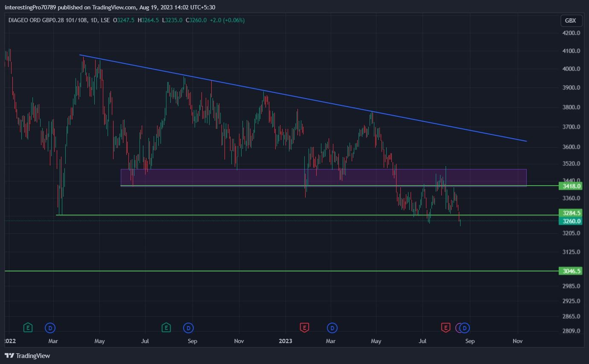Open the dividend D marker near Sep 2022
Viewport: 589px width, 364px height.
point(189,328)
